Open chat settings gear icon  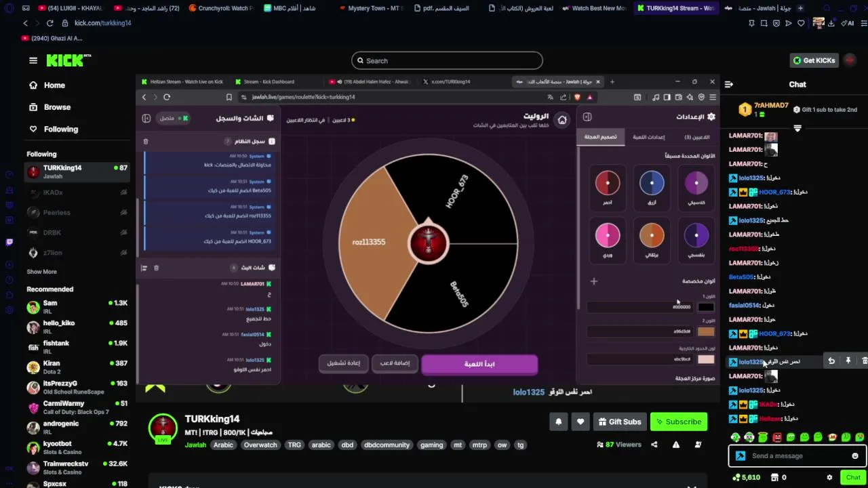pyautogui.click(x=829, y=477)
